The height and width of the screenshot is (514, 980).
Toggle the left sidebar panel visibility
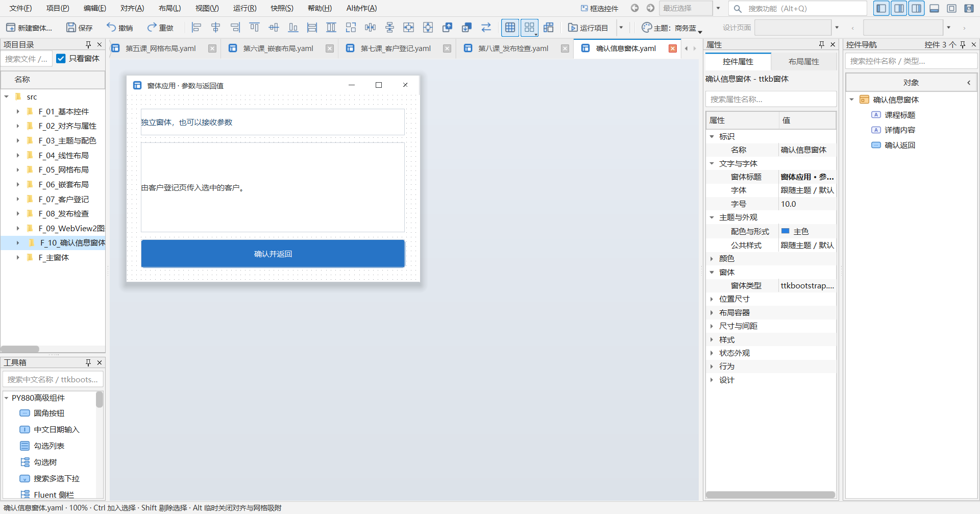click(881, 8)
